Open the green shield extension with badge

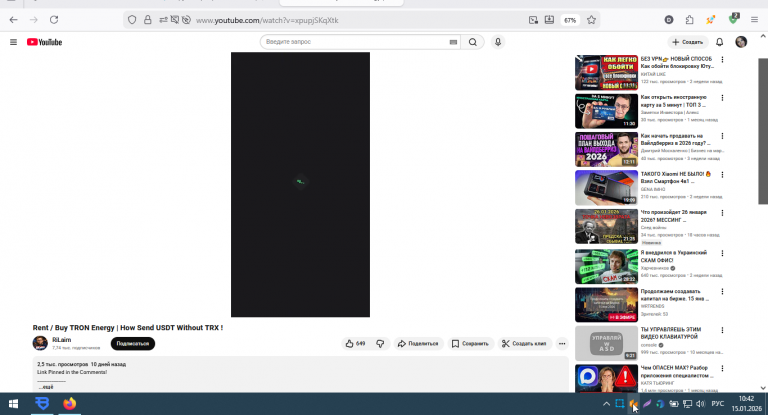(x=733, y=20)
